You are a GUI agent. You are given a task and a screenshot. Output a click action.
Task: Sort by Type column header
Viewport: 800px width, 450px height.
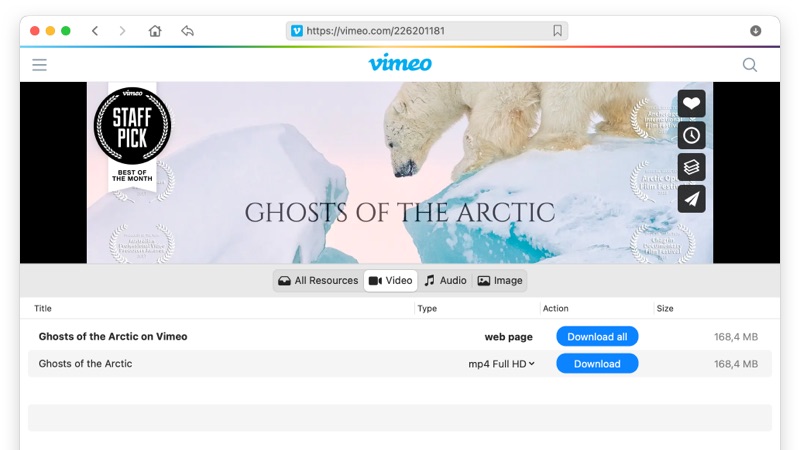click(x=427, y=308)
